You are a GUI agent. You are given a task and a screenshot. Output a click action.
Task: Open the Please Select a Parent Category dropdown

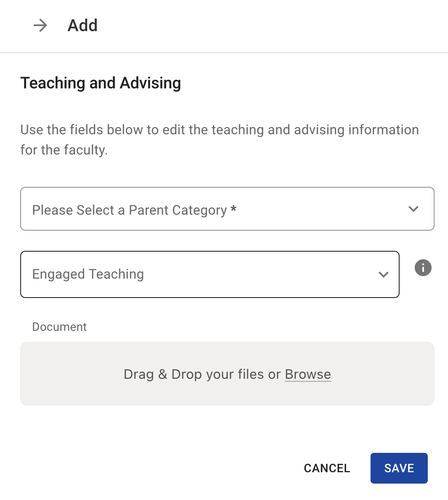[x=227, y=209]
